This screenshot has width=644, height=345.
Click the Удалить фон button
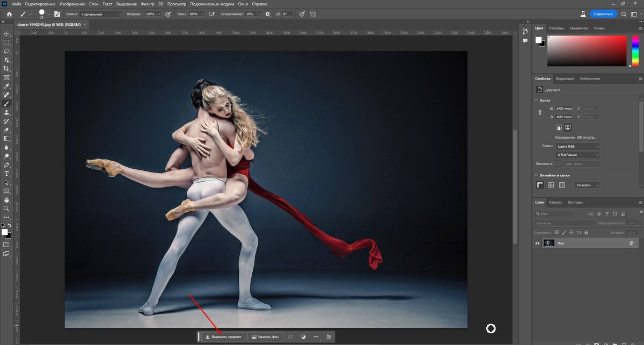click(x=265, y=337)
